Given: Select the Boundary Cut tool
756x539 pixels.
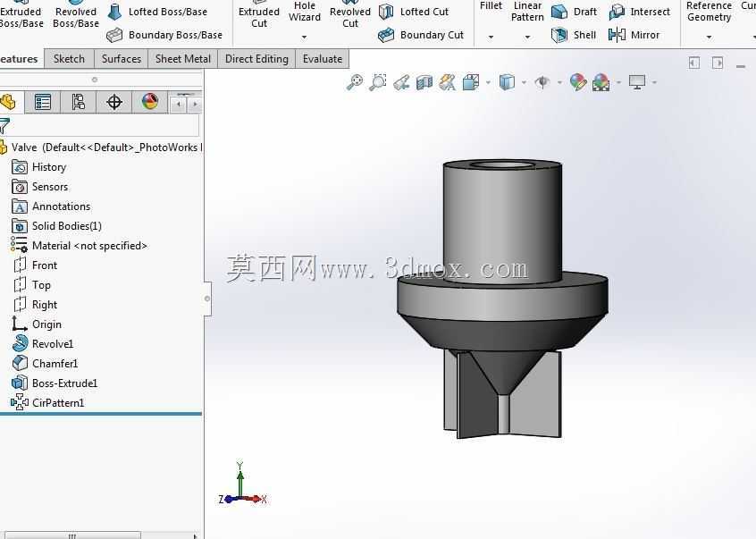Looking at the screenshot, I should click(x=421, y=35).
